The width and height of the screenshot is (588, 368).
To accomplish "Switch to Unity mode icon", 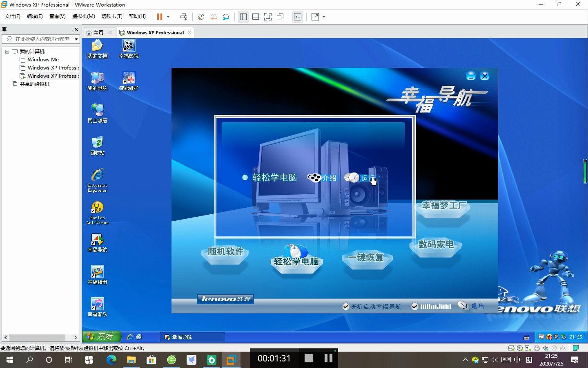I will click(280, 17).
